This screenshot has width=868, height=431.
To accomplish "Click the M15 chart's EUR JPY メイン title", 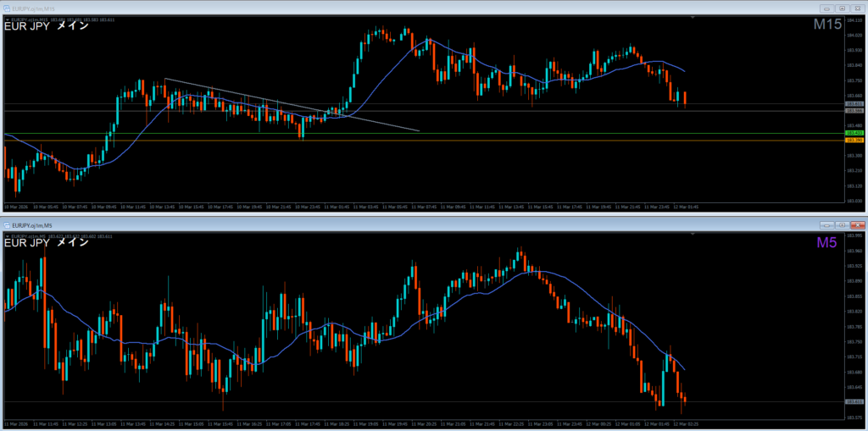I will (x=46, y=26).
